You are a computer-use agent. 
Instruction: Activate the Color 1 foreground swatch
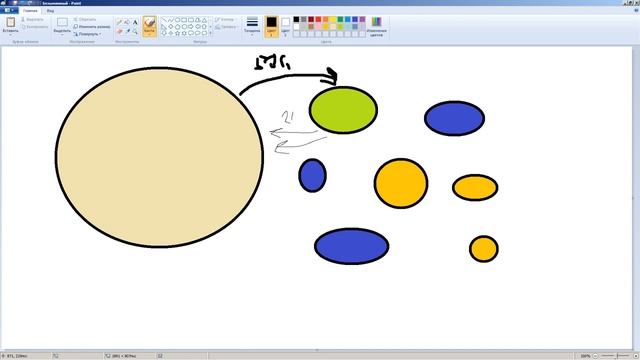271,27
